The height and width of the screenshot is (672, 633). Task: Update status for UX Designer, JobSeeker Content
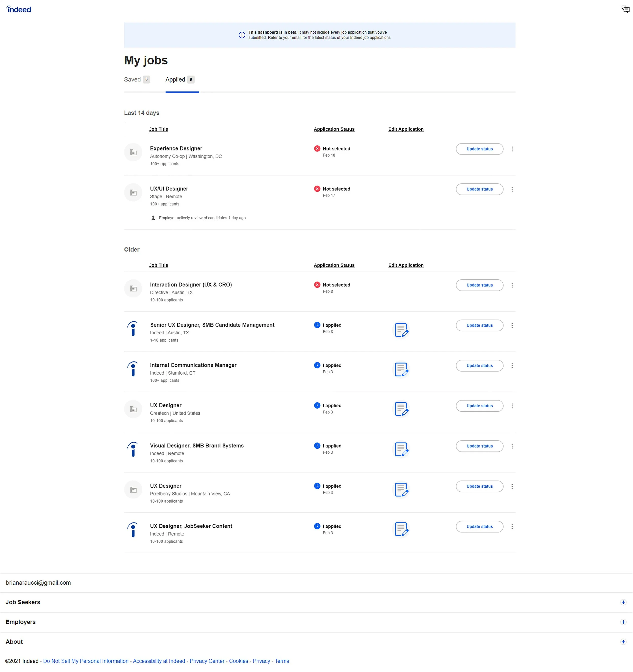point(480,527)
